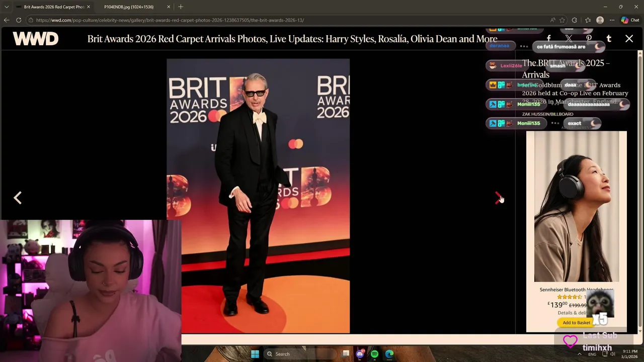This screenshot has width=644, height=362.
Task: Open a new browser tab
Action: point(181,7)
